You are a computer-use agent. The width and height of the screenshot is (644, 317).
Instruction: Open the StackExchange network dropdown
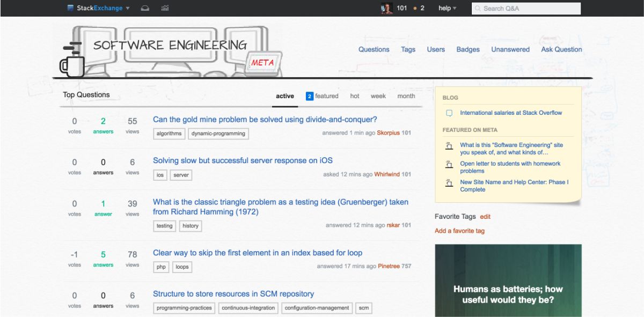tap(98, 8)
